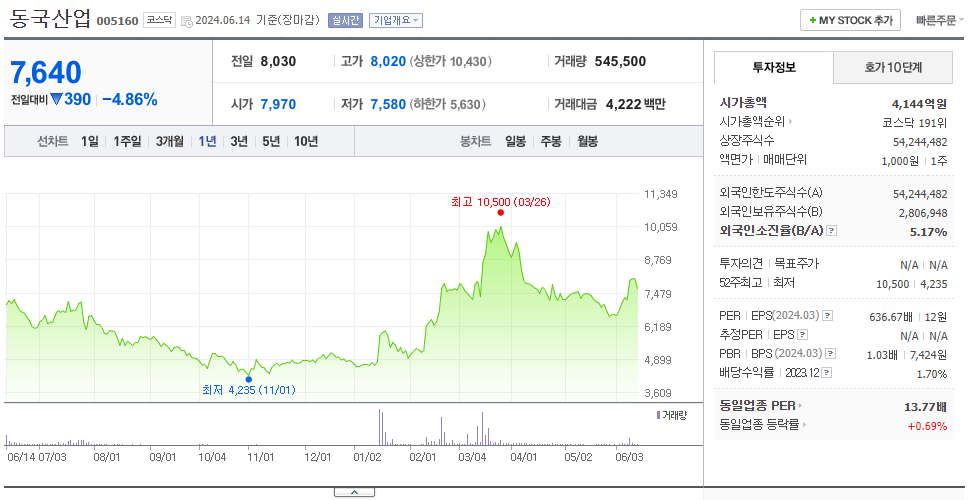Viewport: 968px width, 500px height.
Task: Click the 시가총액 value 4,144억원
Action: (x=919, y=103)
